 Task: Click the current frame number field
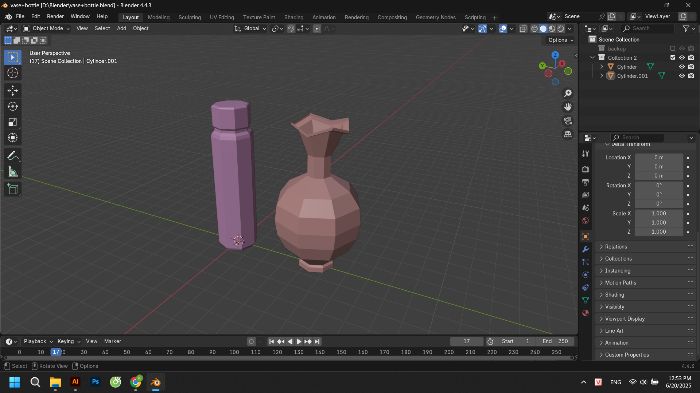point(467,341)
